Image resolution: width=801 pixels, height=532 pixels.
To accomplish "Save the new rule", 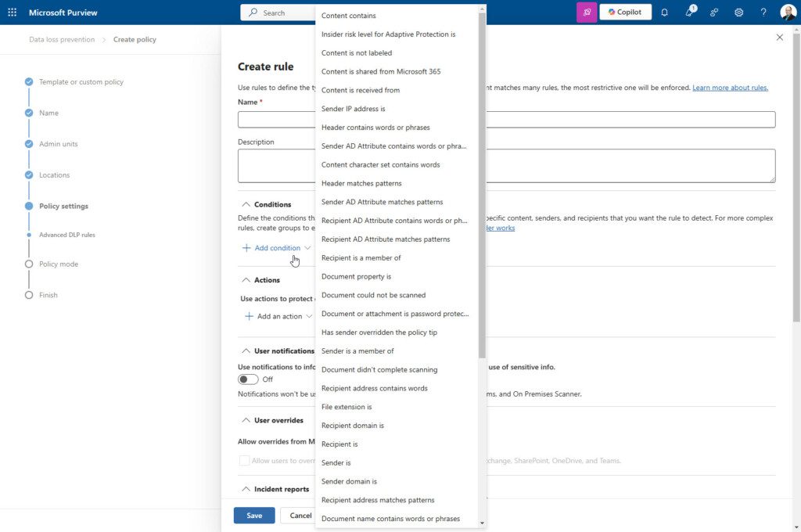I will pos(254,515).
